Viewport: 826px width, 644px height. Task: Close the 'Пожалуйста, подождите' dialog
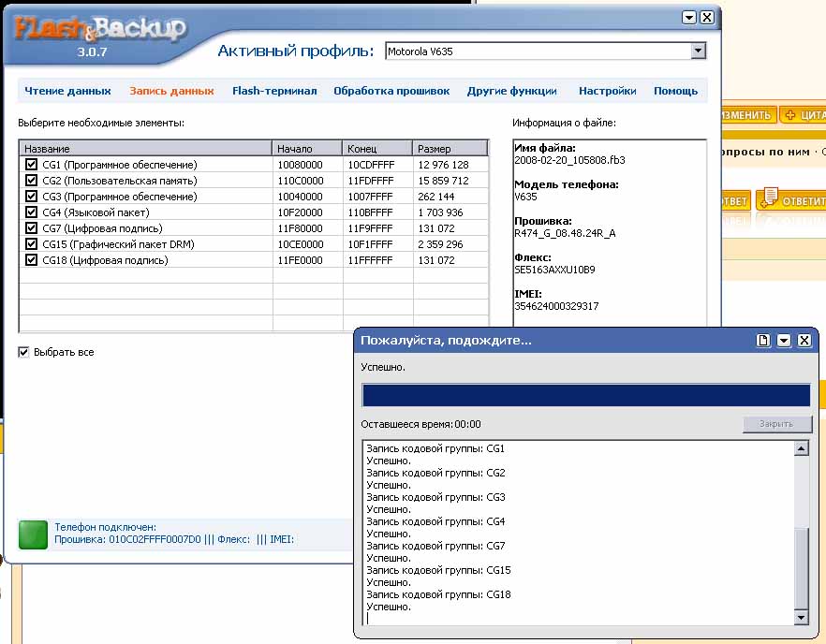(804, 340)
